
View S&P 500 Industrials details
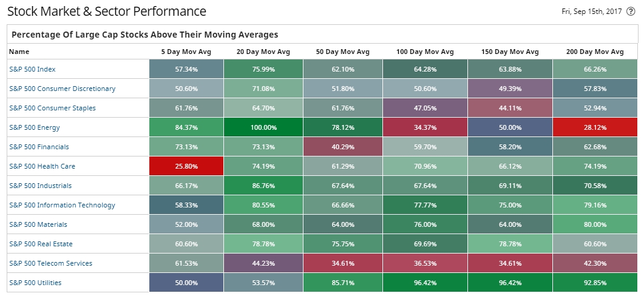[39, 186]
